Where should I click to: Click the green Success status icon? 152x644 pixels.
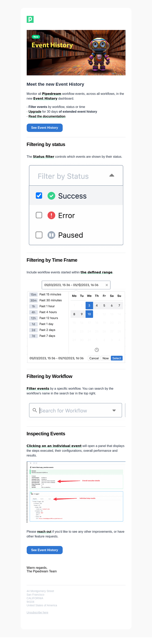click(51, 196)
